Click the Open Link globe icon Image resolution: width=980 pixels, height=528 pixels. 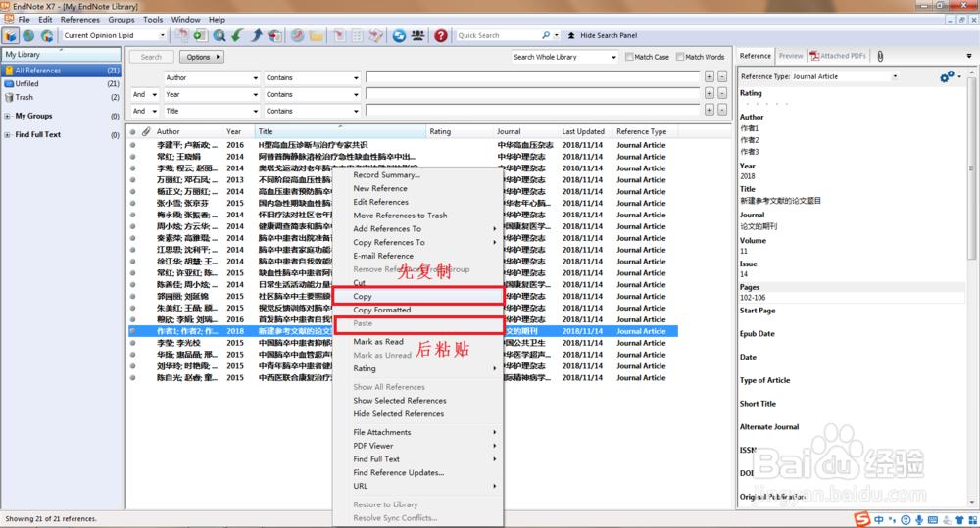[x=298, y=35]
